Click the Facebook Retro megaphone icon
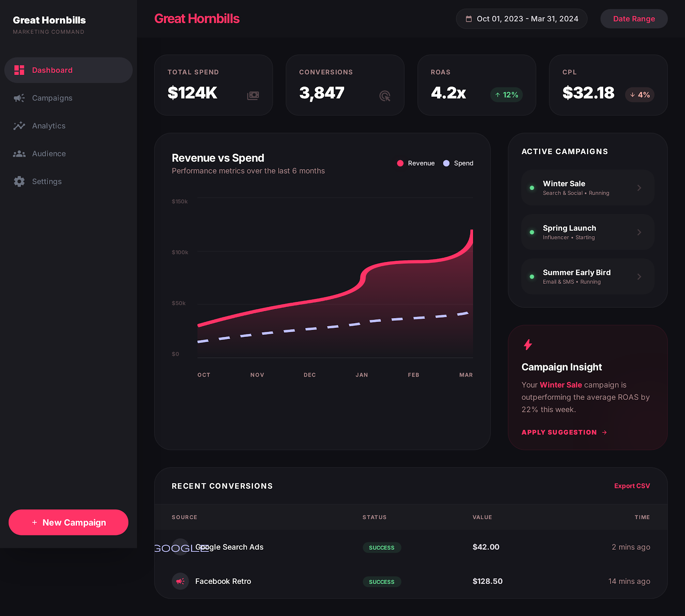Screen dimensions: 685x616 pos(180,581)
